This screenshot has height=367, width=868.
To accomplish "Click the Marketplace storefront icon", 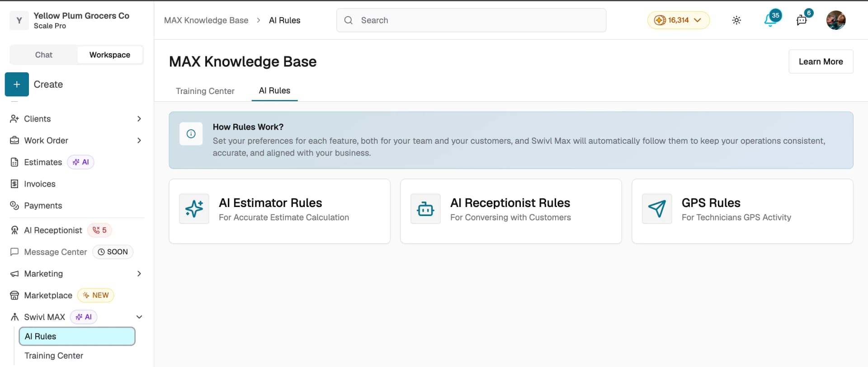I will click(14, 296).
